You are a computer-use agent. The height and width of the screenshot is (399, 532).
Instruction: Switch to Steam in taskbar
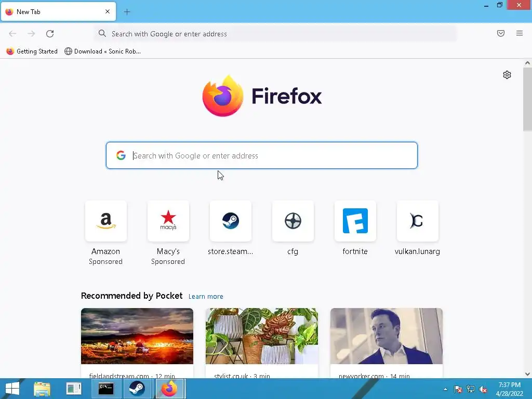pos(137,389)
